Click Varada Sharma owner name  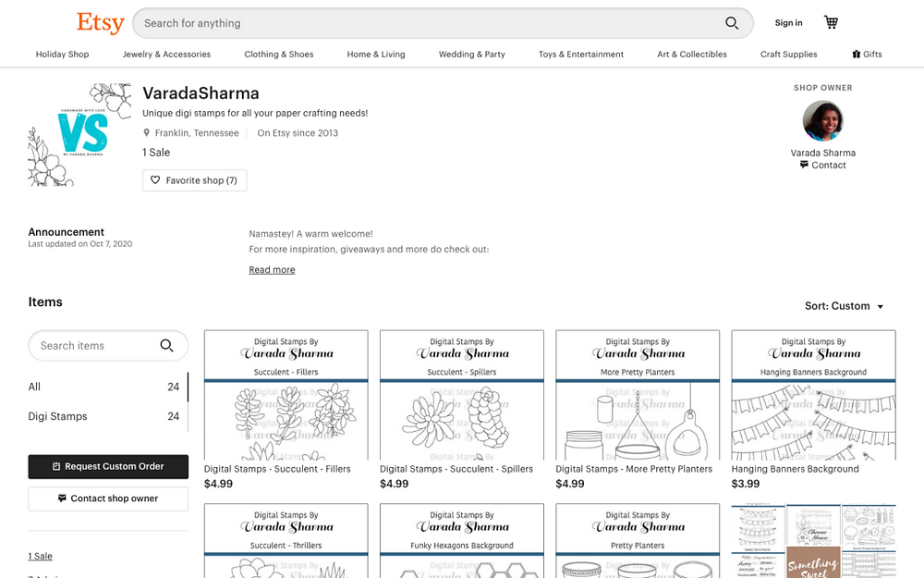[822, 153]
